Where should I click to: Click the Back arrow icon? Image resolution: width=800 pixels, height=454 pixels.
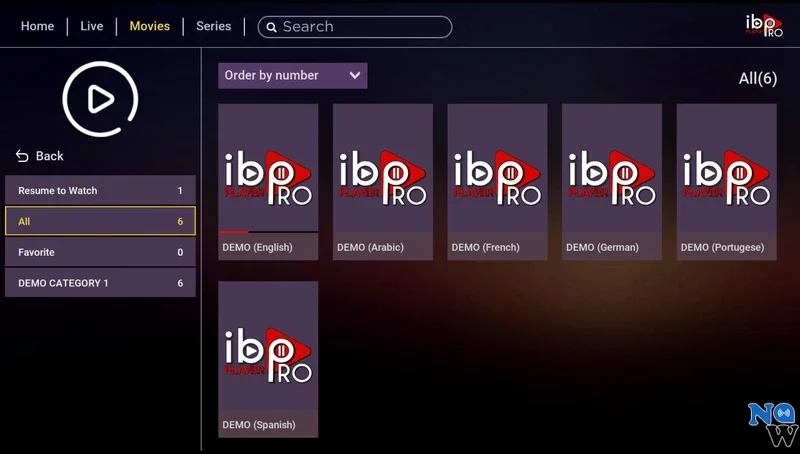pos(22,156)
